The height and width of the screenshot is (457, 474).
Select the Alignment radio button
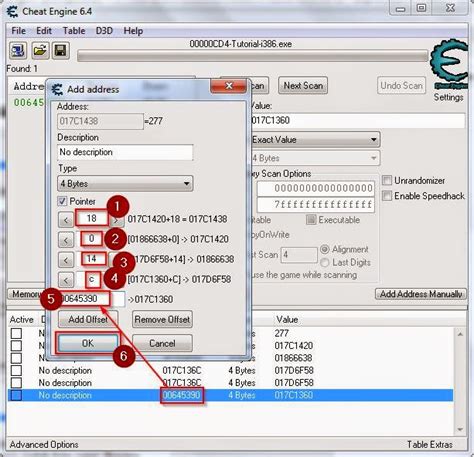325,249
